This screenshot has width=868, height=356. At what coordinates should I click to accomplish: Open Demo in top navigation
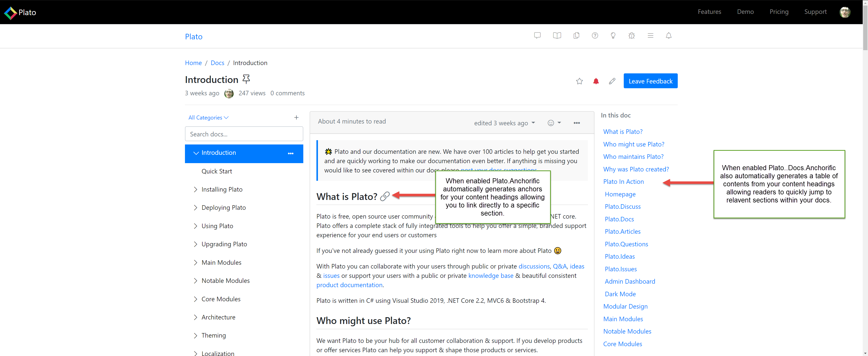point(745,12)
